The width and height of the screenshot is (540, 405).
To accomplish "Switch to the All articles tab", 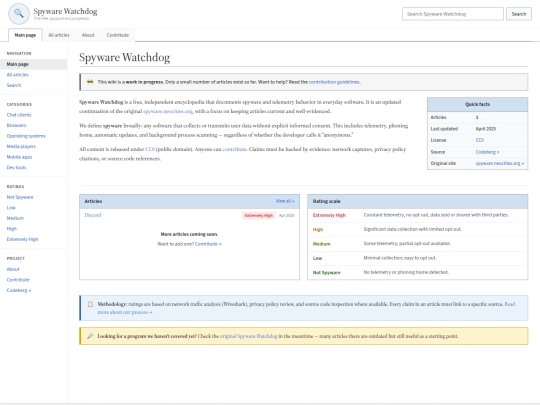I will point(59,35).
